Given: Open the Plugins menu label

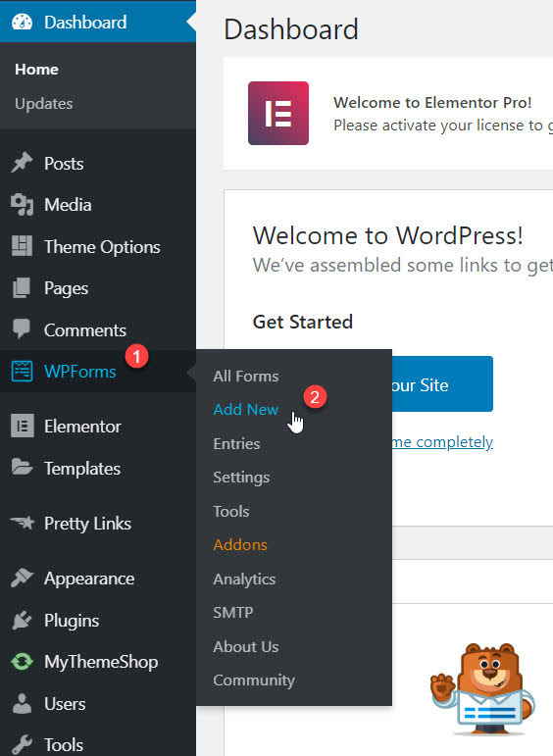Looking at the screenshot, I should (72, 621).
